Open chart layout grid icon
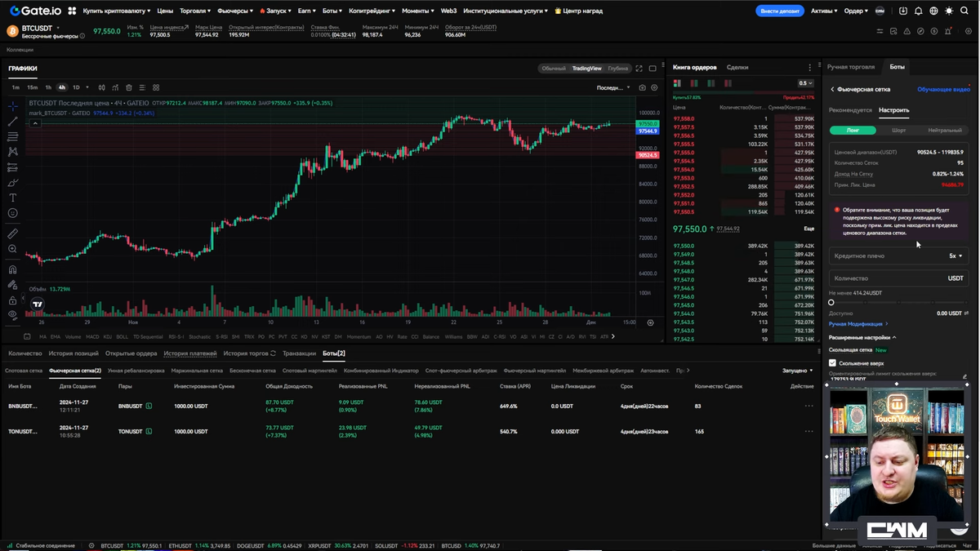The width and height of the screenshot is (980, 551). click(156, 87)
